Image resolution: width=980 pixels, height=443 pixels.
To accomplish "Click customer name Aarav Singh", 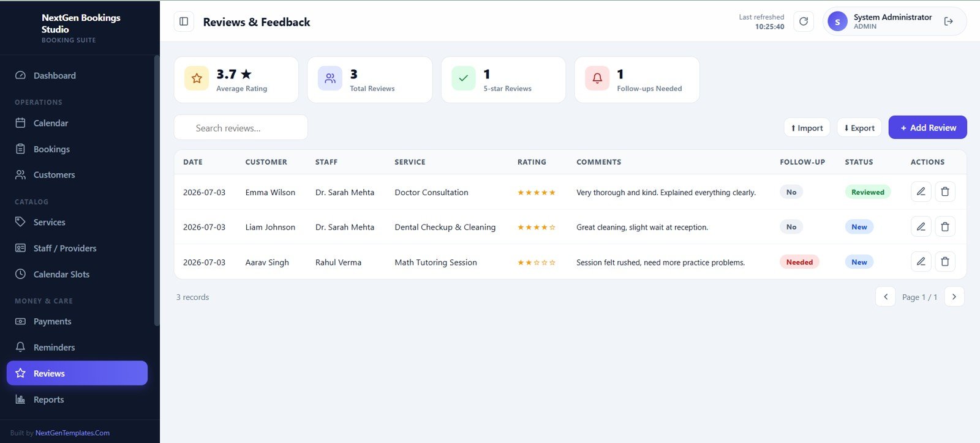I will click(x=267, y=262).
